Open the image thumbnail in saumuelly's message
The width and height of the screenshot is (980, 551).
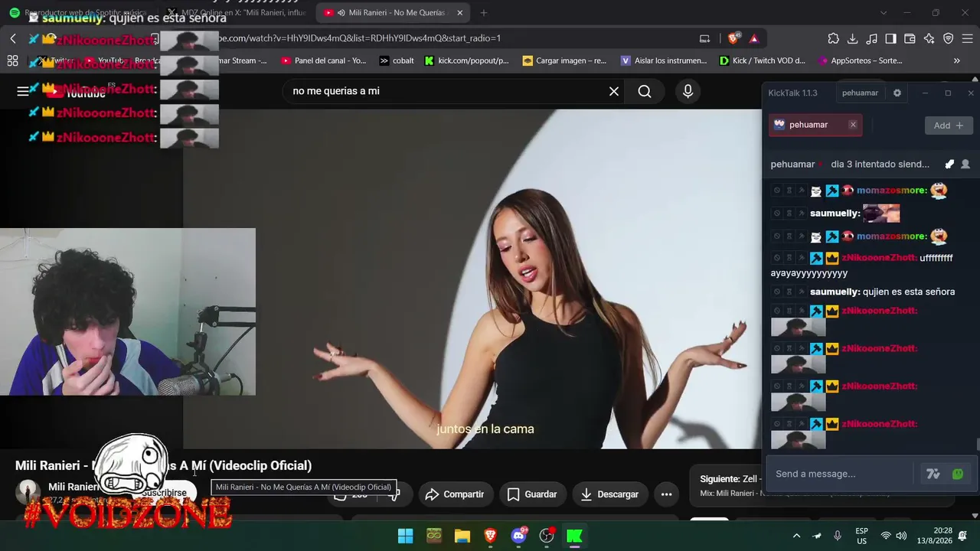coord(881,213)
